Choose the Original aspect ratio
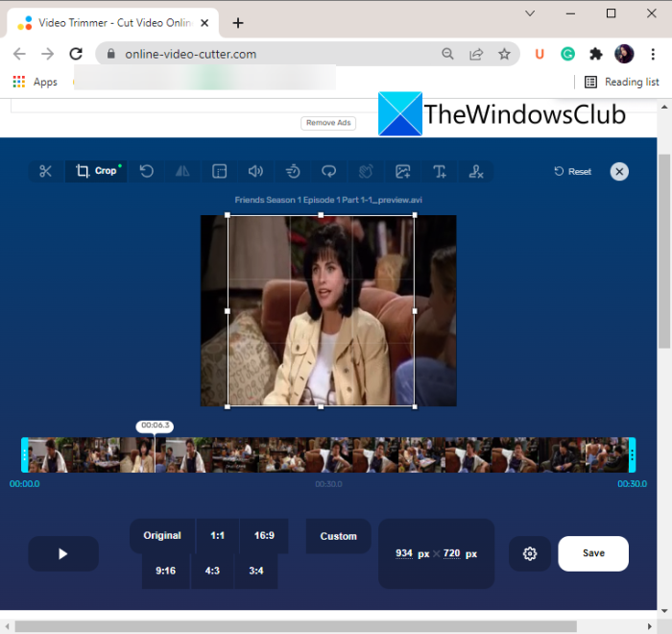Viewport: 672px width, 634px height. (162, 536)
